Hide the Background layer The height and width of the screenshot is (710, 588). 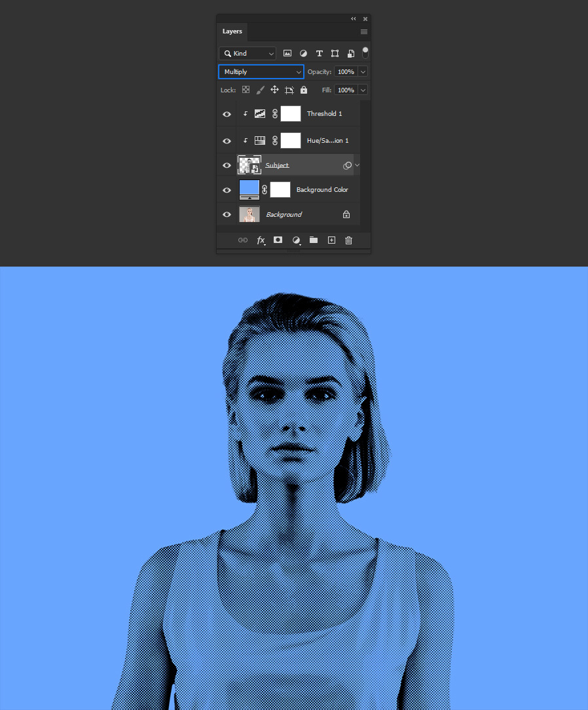[x=227, y=215]
